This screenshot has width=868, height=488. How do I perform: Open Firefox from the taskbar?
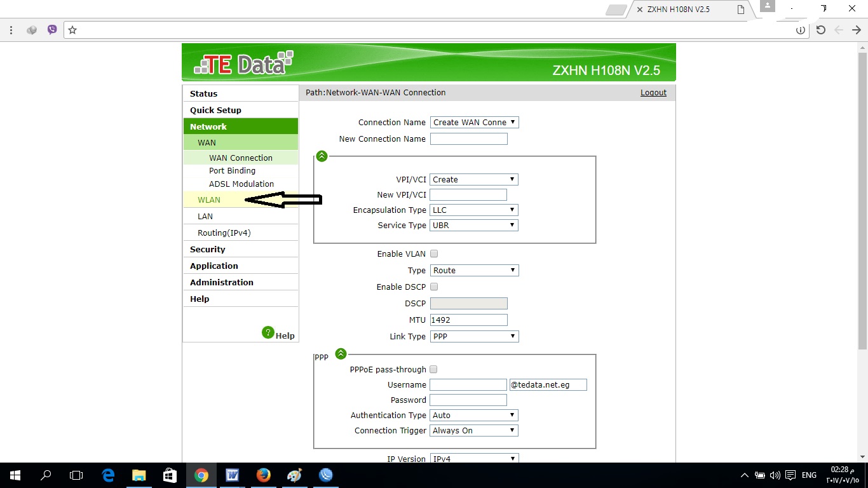click(263, 475)
